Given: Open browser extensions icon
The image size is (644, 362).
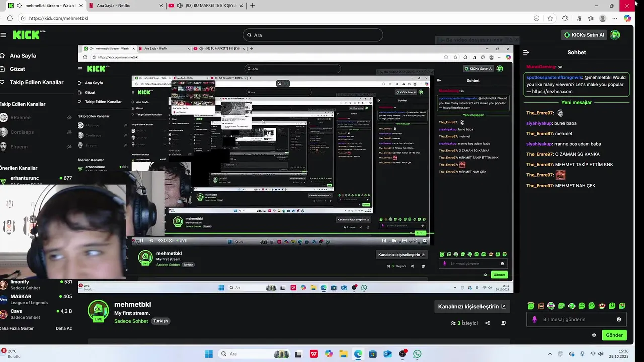Looking at the screenshot, I should [x=565, y=18].
